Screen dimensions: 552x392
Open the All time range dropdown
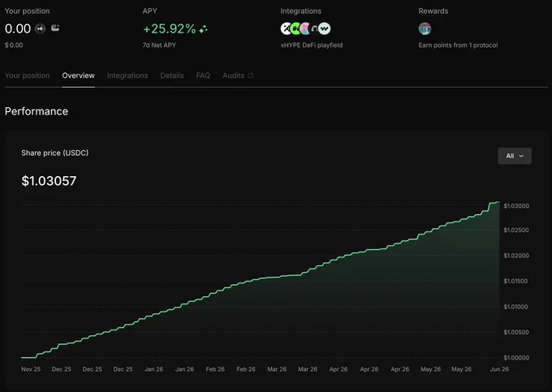(x=515, y=156)
